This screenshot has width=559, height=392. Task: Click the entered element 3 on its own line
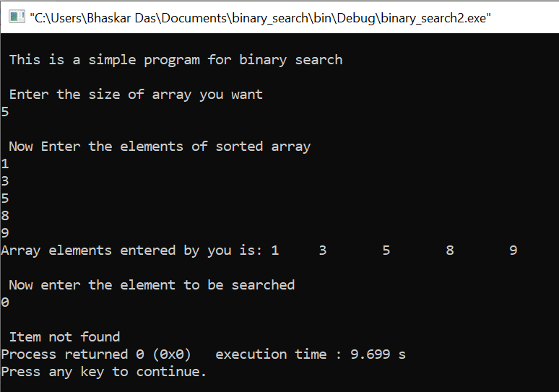click(5, 181)
